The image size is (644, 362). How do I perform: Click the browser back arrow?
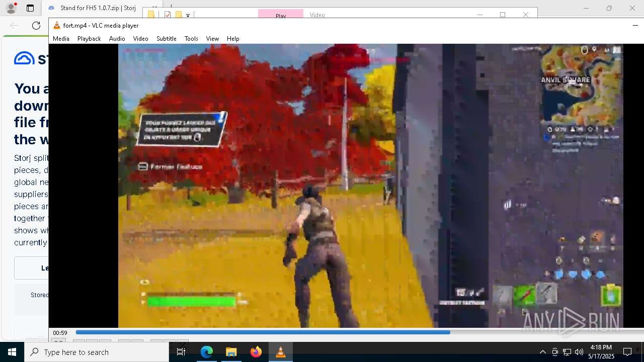point(14,26)
